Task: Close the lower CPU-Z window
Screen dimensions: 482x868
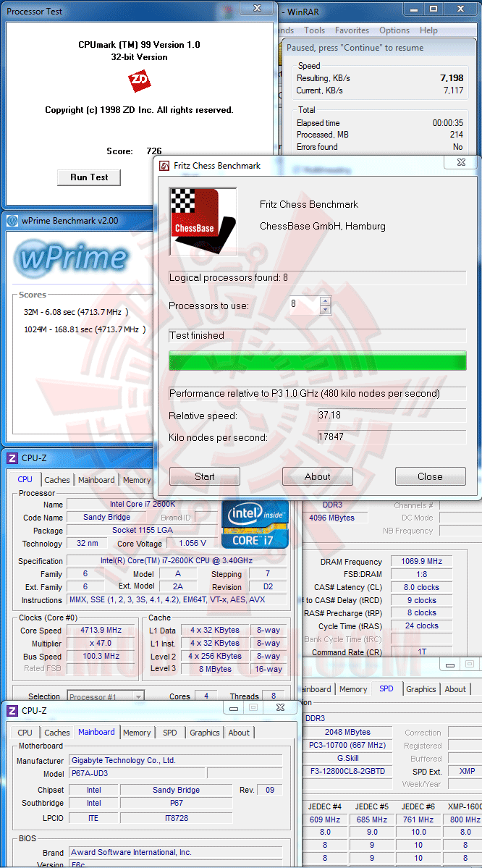Action: [281, 708]
